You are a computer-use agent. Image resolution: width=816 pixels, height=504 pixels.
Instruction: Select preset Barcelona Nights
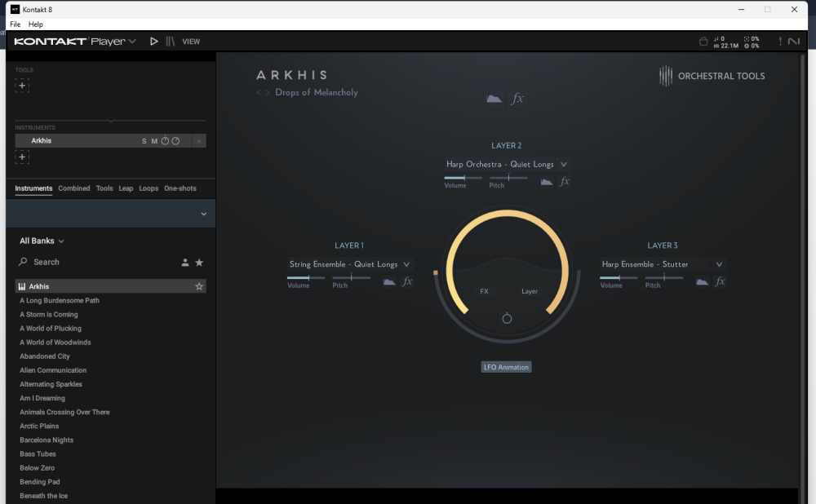47,440
